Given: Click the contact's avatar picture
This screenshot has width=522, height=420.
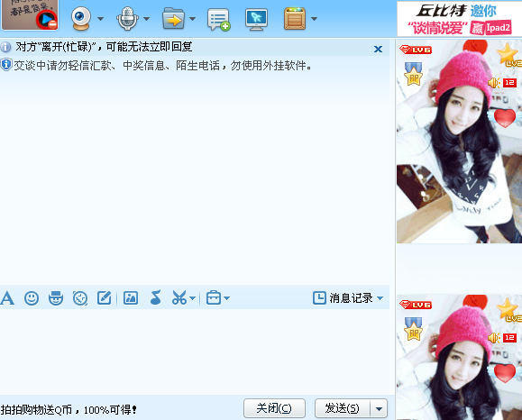Looking at the screenshot, I should coord(30,14).
